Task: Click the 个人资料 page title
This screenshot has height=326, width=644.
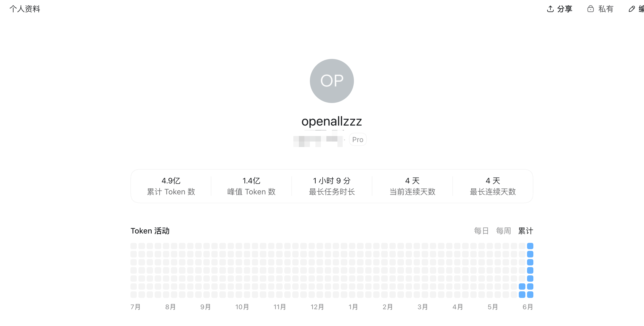Action: [25, 9]
